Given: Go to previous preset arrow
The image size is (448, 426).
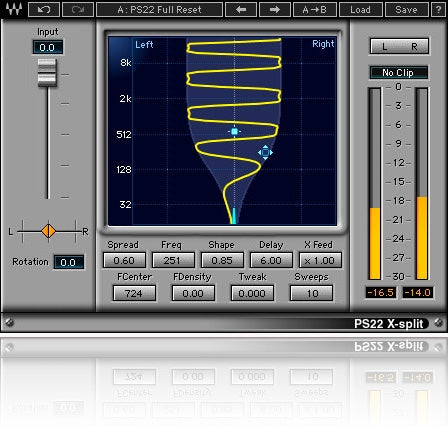Looking at the screenshot, I should [241, 10].
